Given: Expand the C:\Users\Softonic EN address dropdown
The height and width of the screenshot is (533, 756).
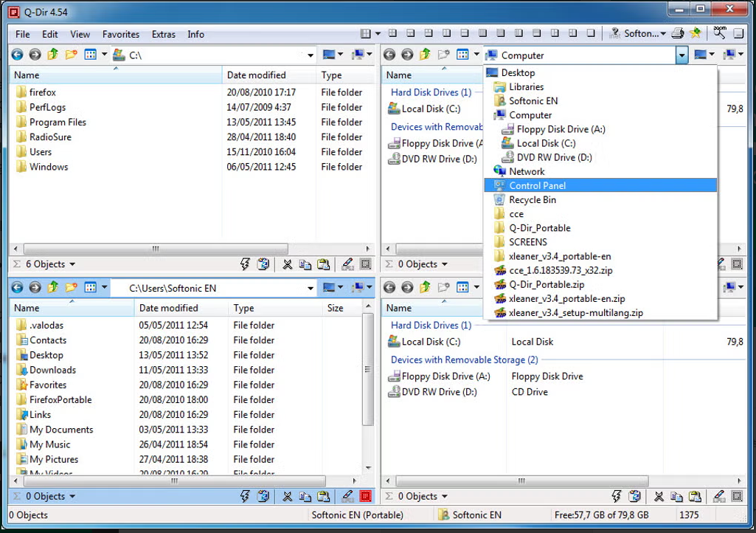Looking at the screenshot, I should [x=311, y=288].
